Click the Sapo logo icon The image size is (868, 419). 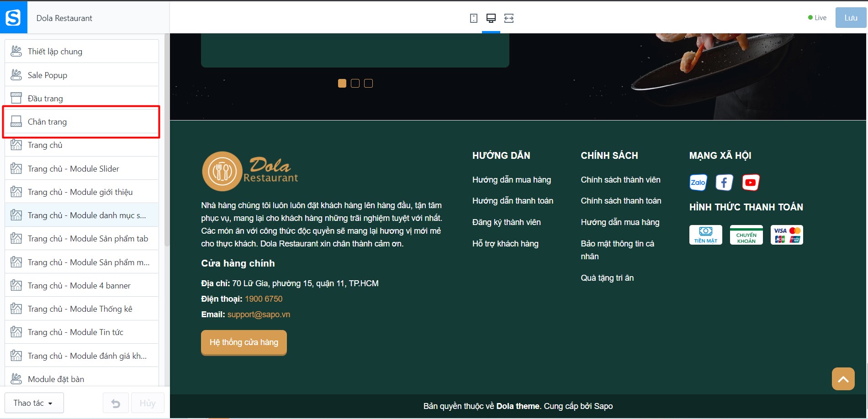13,17
